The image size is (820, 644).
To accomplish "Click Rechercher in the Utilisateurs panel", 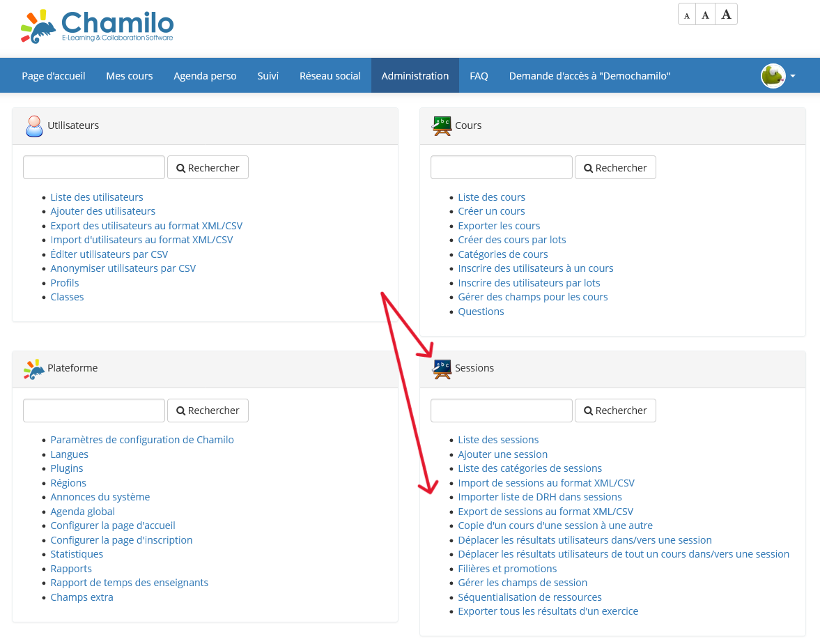I will tap(208, 167).
